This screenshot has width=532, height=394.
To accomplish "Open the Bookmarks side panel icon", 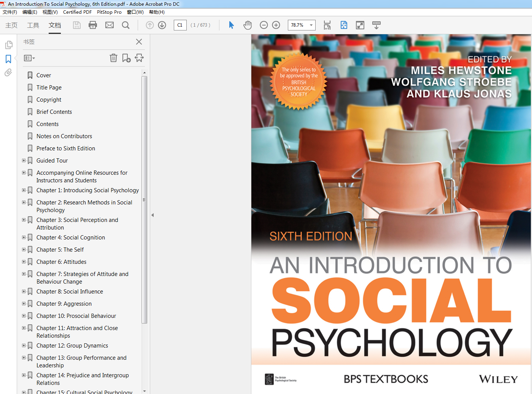I will pyautogui.click(x=8, y=59).
